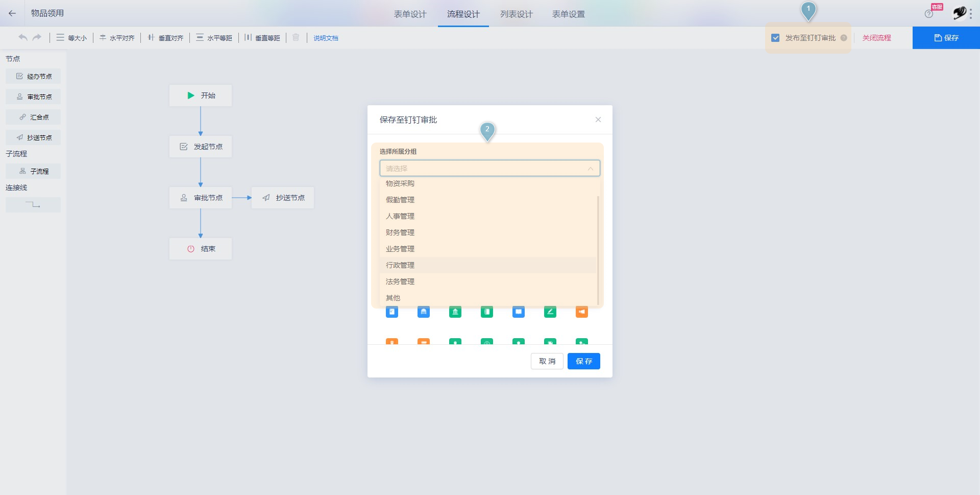This screenshot has height=495, width=980.
Task: Click 保存 button in dialog
Action: [584, 361]
